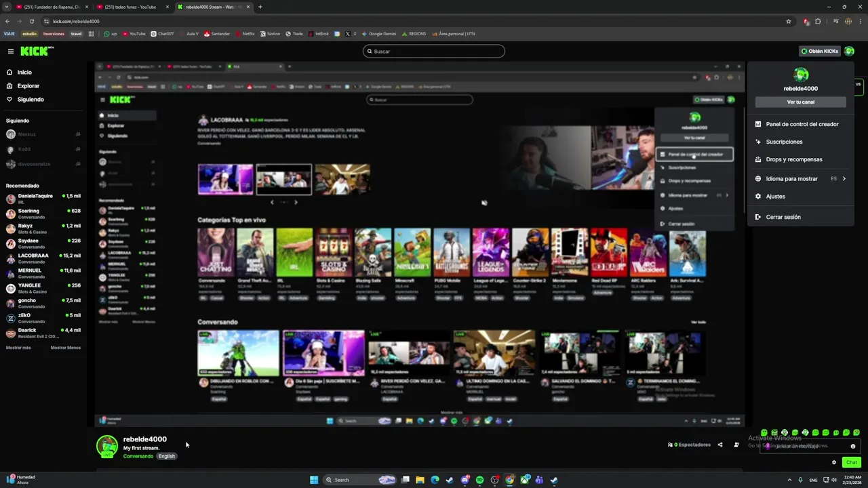Open followed channel Nexxuz
The height and width of the screenshot is (488, 868).
coord(43,134)
